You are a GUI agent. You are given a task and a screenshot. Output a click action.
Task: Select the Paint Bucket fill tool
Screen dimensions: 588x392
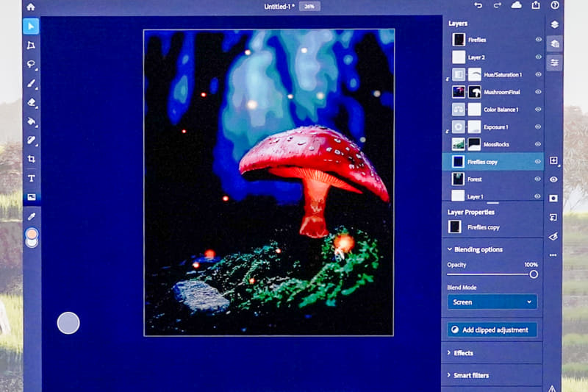click(x=31, y=121)
